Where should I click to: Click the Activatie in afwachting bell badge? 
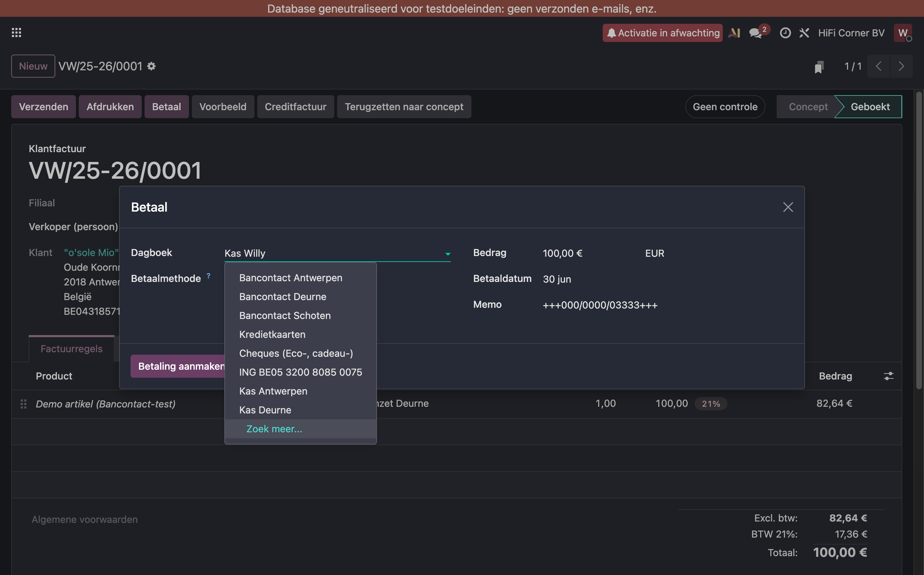click(662, 33)
